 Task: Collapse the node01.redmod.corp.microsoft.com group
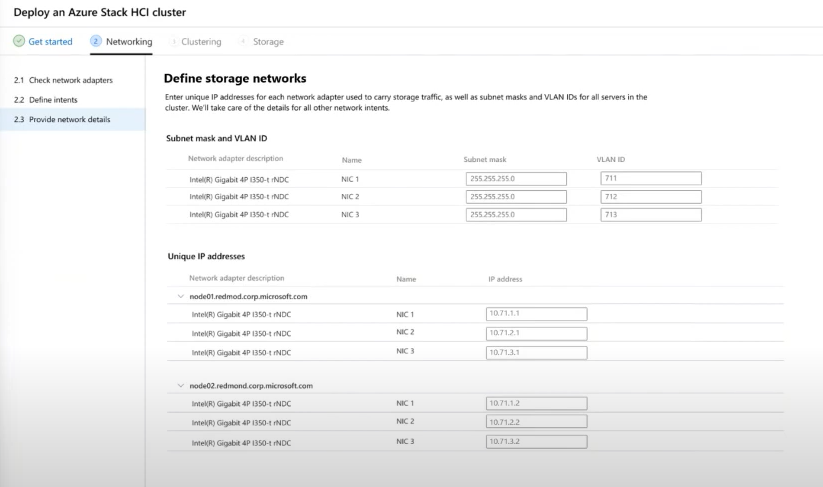(181, 297)
